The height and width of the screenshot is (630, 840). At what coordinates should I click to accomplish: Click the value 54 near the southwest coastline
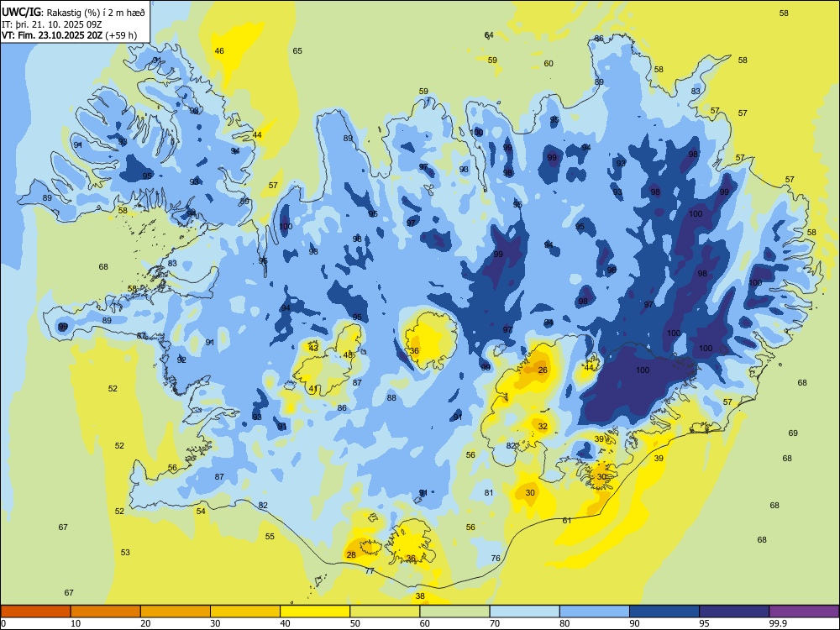201,511
